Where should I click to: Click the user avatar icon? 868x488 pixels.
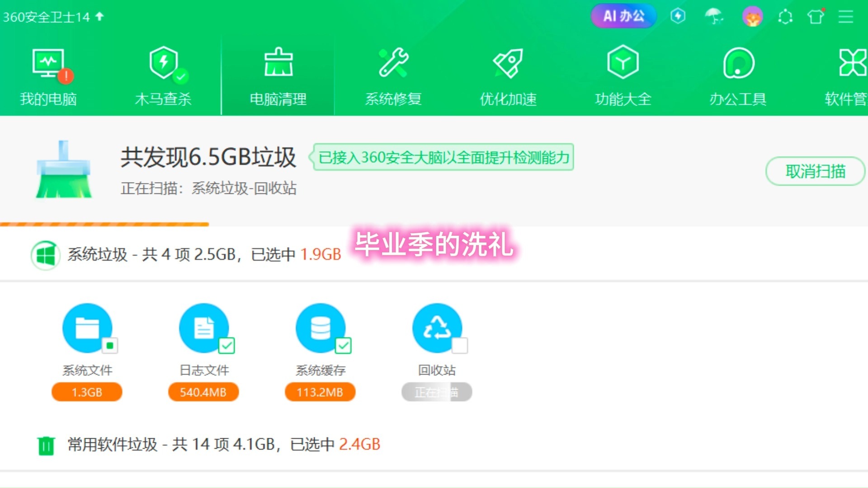752,17
